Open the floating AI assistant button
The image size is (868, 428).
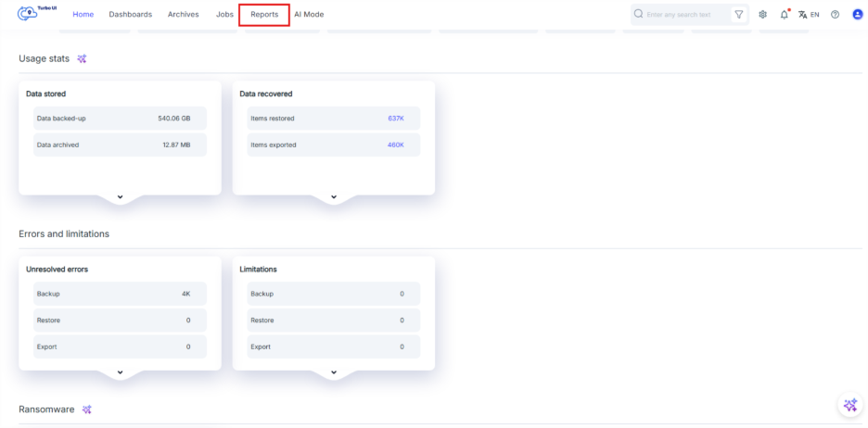[x=849, y=405]
